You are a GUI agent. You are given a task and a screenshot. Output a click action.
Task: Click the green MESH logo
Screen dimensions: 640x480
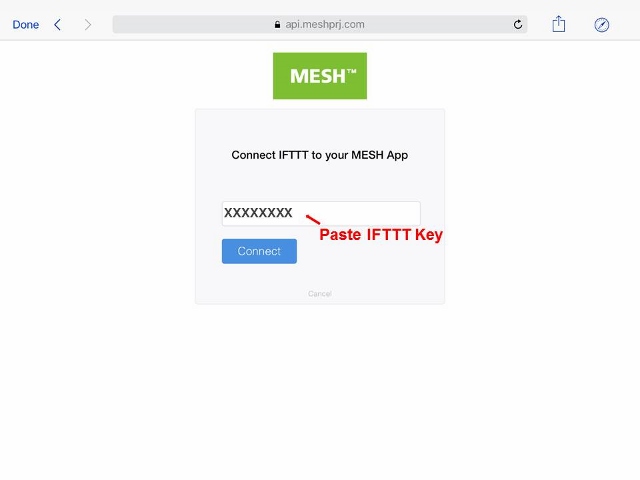[x=320, y=76]
